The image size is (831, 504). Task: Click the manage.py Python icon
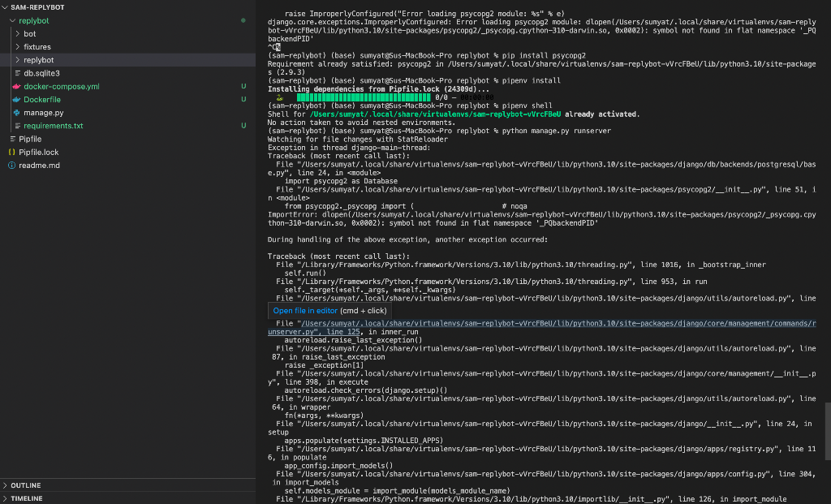coord(16,113)
